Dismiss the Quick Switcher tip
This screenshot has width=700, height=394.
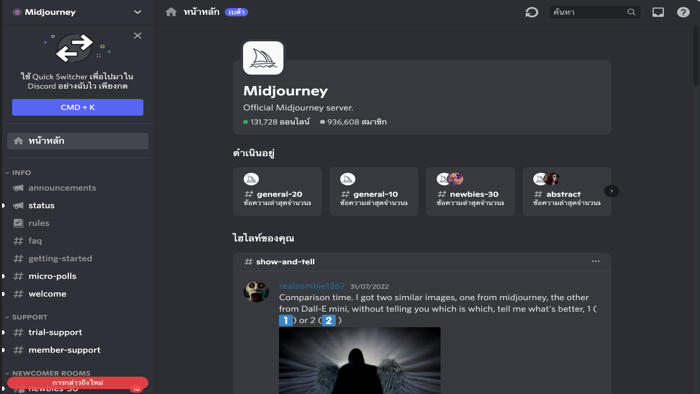[138, 36]
